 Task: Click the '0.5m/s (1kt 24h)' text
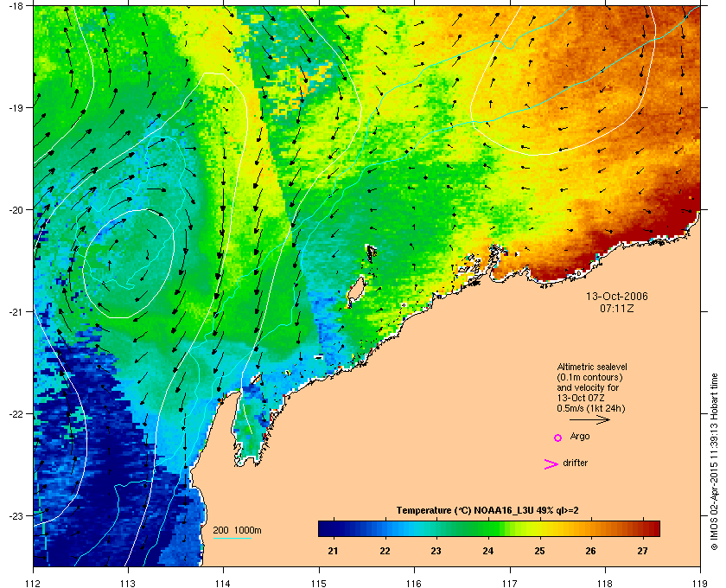click(x=591, y=409)
